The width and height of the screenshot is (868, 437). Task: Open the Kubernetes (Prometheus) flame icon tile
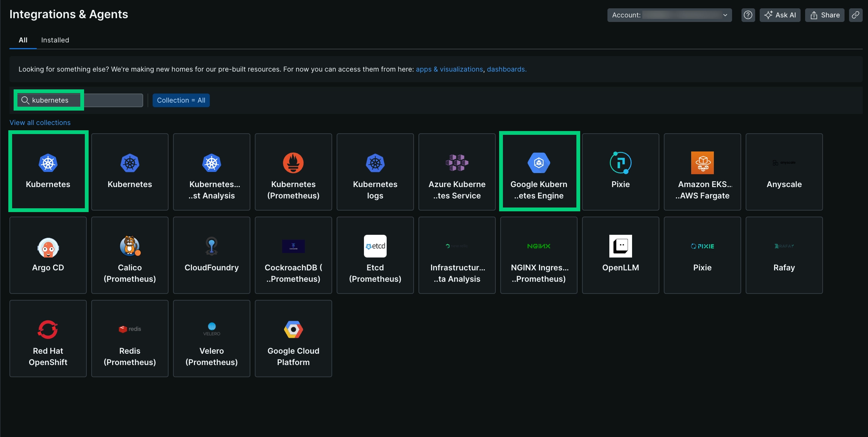coord(293,163)
